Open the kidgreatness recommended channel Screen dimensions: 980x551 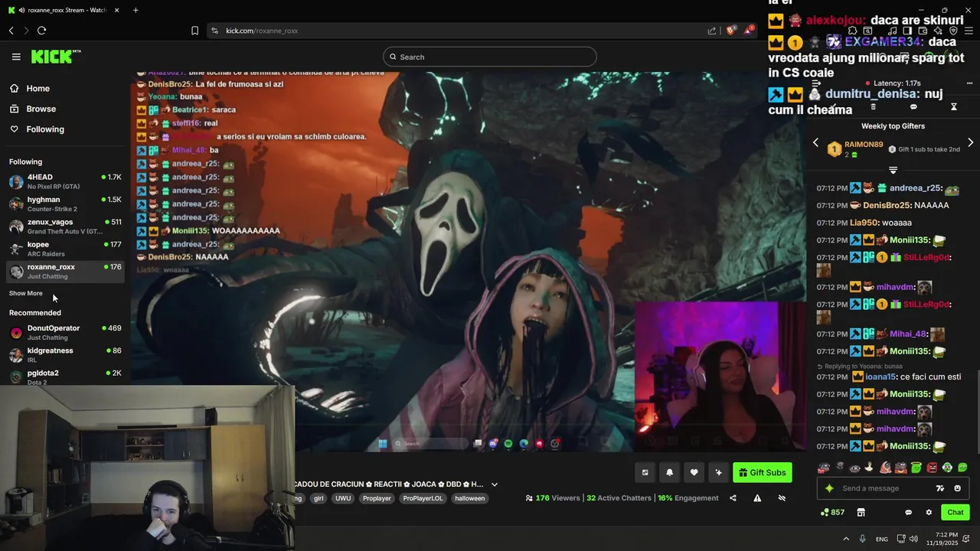click(x=65, y=354)
